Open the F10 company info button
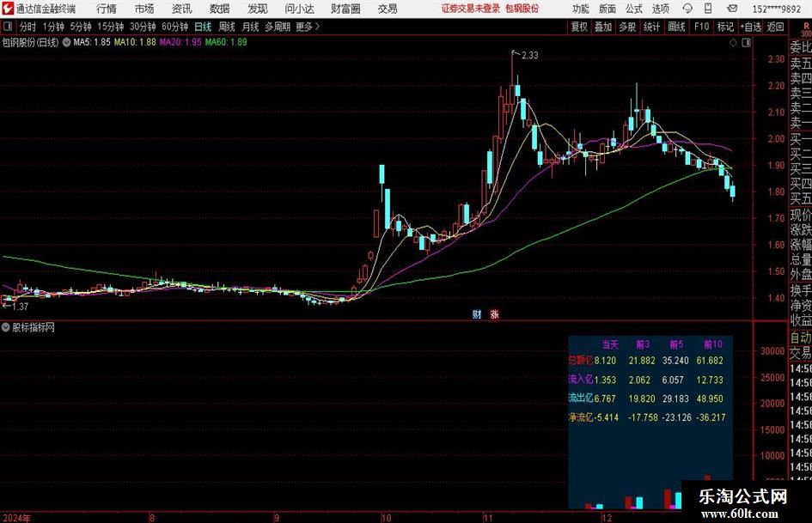This screenshot has width=812, height=523. click(702, 27)
